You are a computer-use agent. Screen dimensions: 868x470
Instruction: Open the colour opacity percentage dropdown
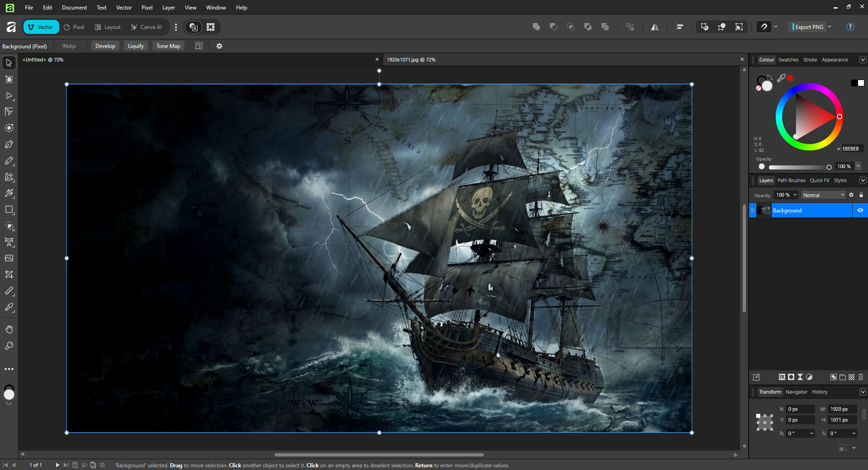pos(858,166)
